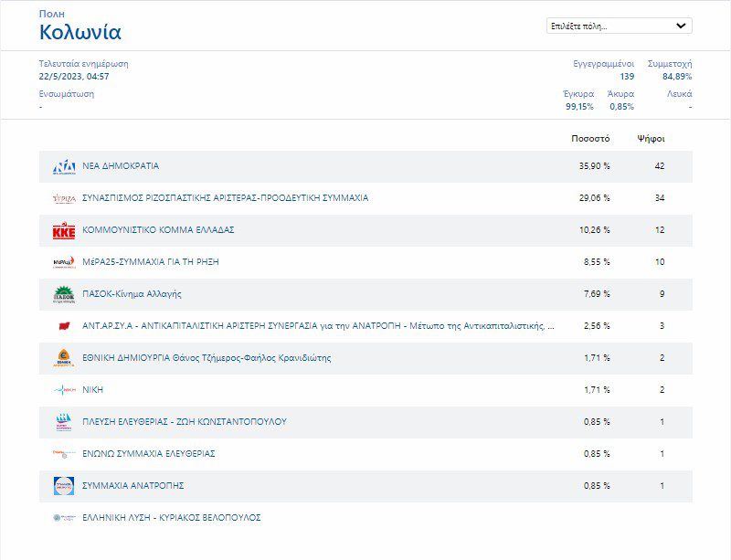Click the vote count 42
The width and height of the screenshot is (731, 560).
[x=660, y=166]
